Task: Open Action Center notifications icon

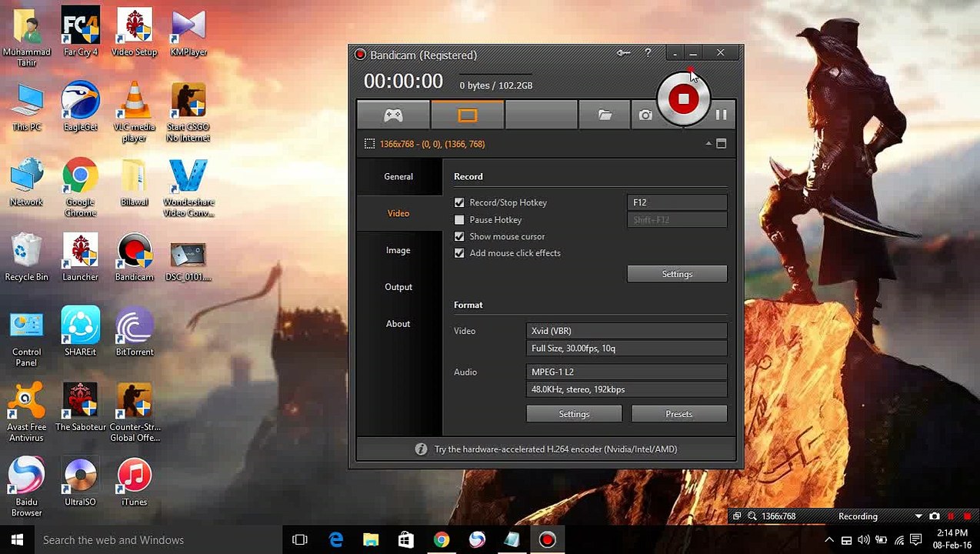Action: pyautogui.click(x=915, y=540)
